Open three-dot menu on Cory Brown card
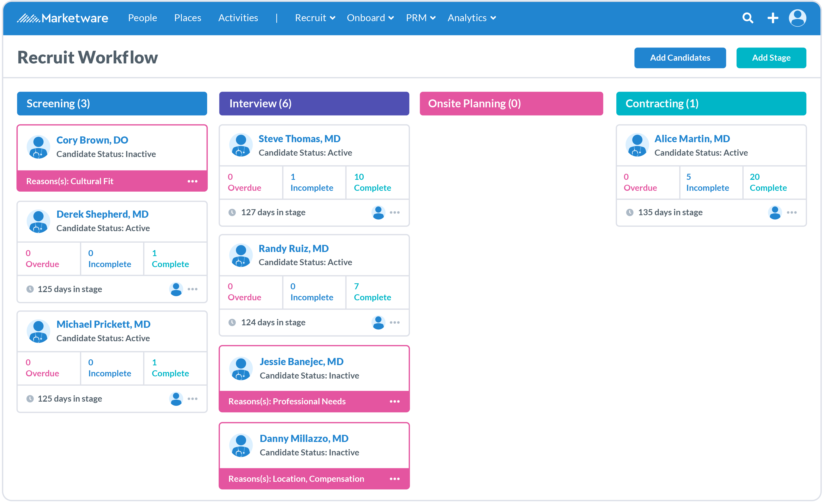The image size is (824, 504). coord(192,181)
